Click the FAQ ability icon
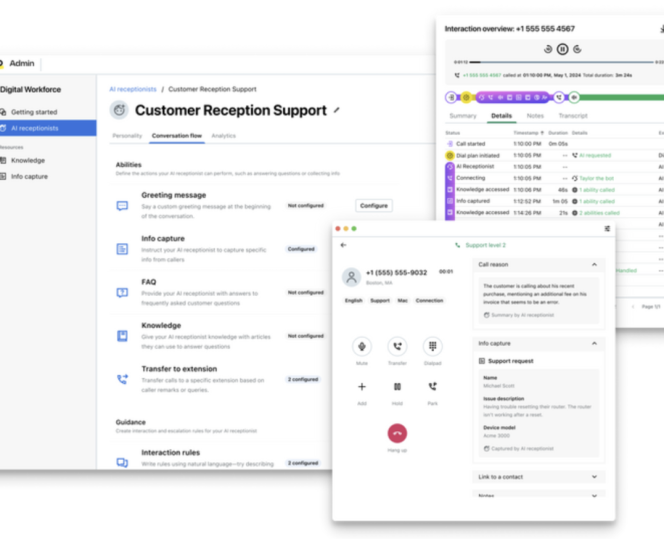The image size is (664, 539). pyautogui.click(x=122, y=293)
